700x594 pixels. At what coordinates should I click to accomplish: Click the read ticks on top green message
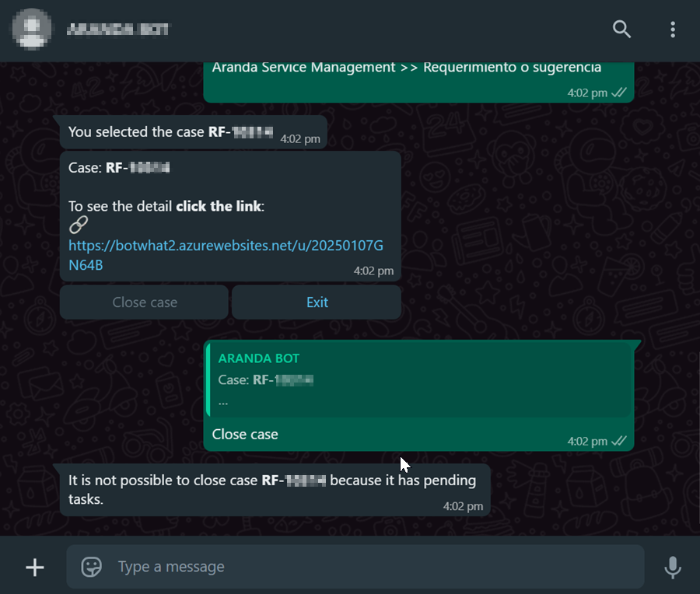coord(619,93)
